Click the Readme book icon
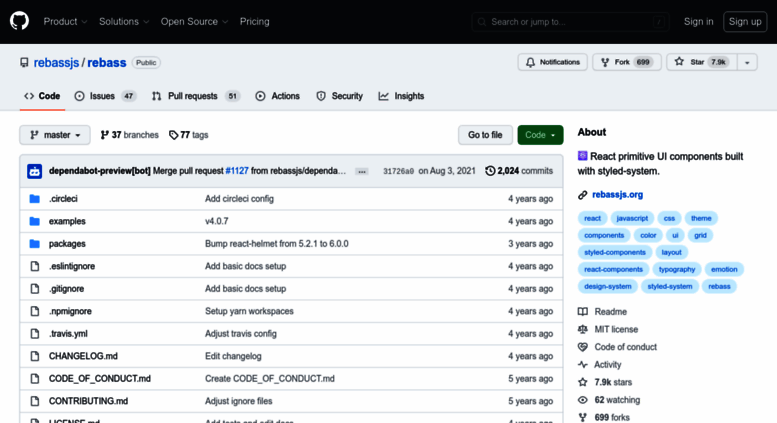This screenshot has height=423, width=777. (583, 312)
